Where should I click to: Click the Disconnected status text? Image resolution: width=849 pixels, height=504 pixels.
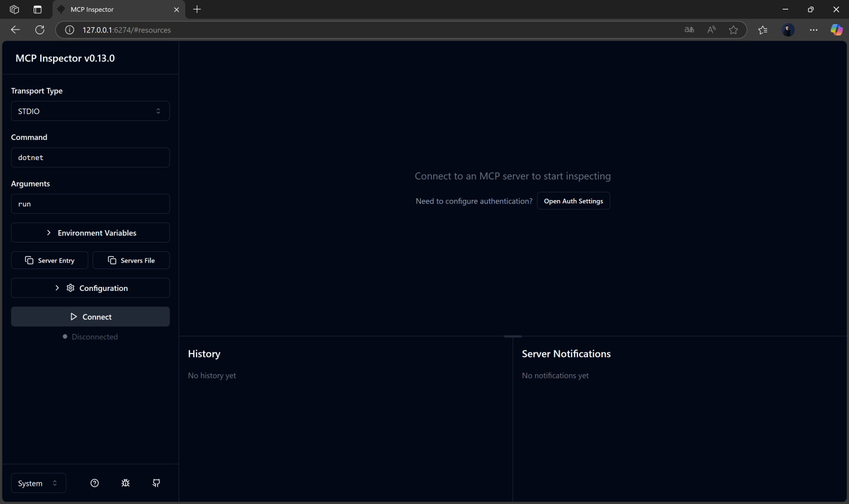(94, 337)
